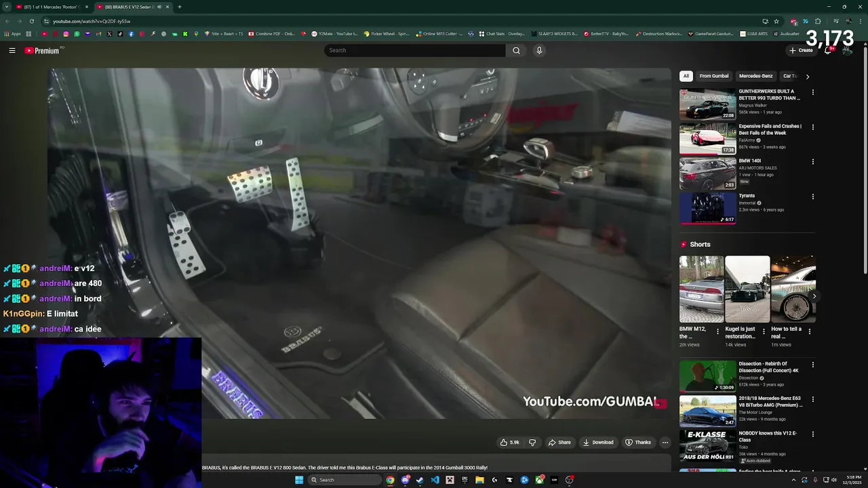
Task: Open X (Twitter) bookmark in bookmarks bar
Action: [109, 34]
